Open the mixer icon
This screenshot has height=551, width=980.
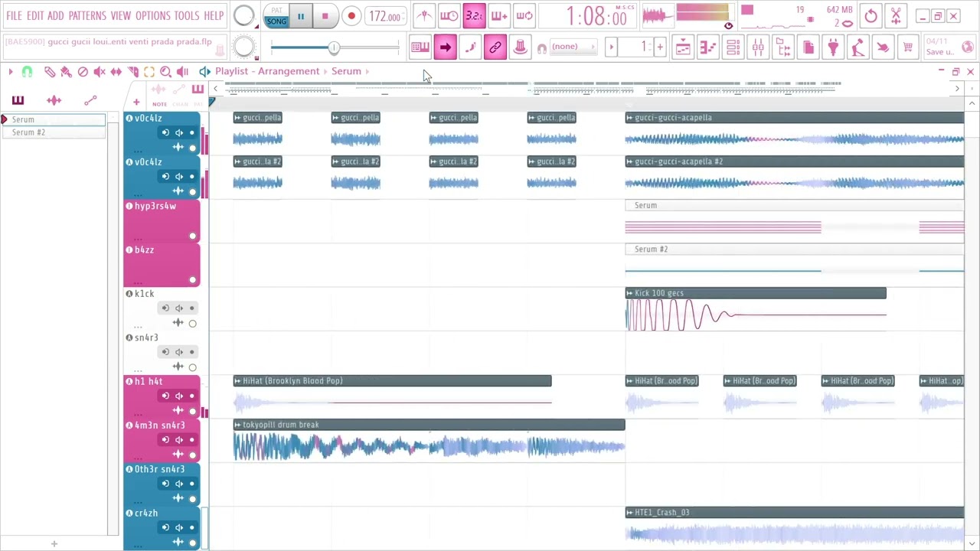(x=758, y=47)
